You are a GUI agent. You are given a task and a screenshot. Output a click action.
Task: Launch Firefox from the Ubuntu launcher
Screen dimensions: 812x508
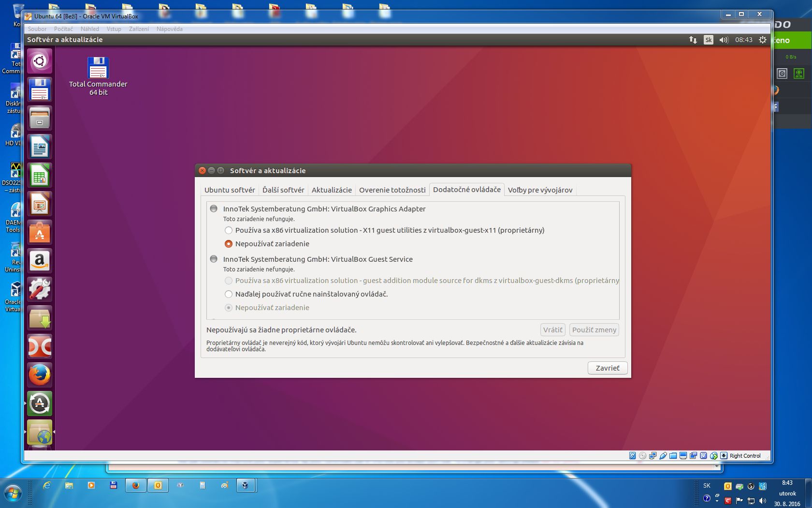coord(40,375)
